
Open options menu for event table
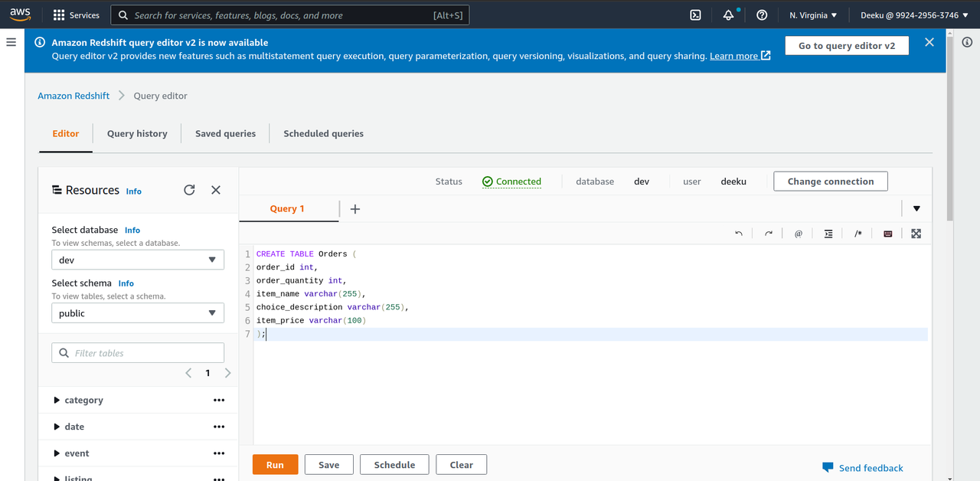(219, 454)
